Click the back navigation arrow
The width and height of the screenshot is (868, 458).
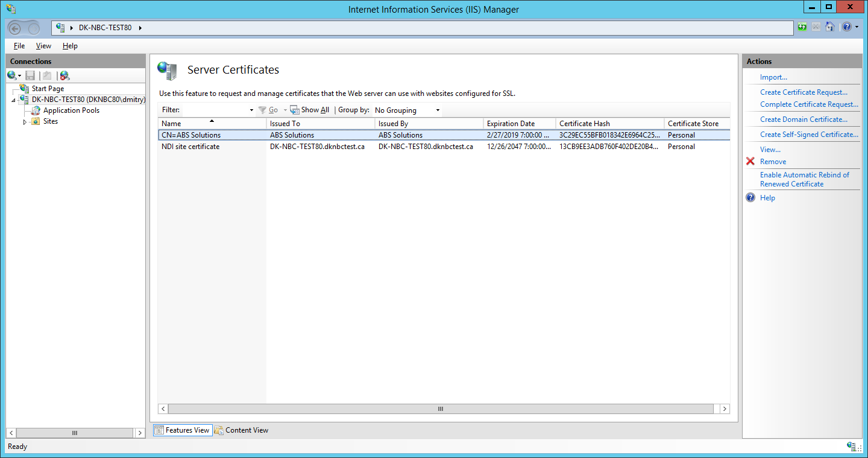13,27
